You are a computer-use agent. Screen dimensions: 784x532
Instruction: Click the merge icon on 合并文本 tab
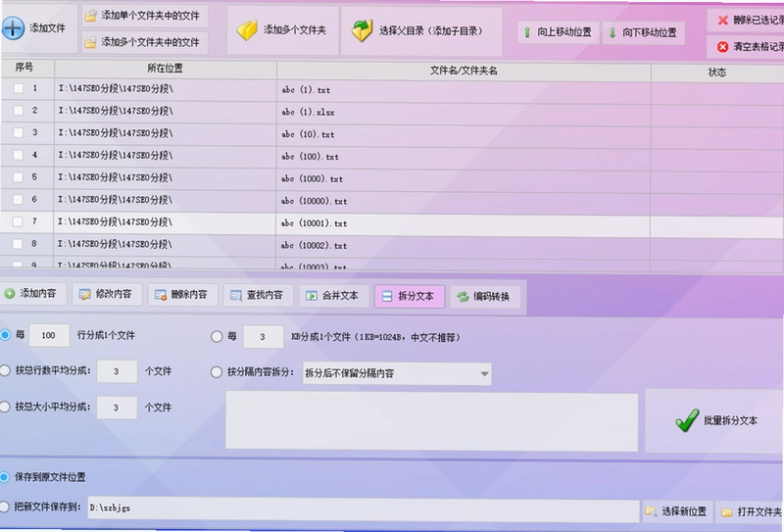[x=312, y=296]
